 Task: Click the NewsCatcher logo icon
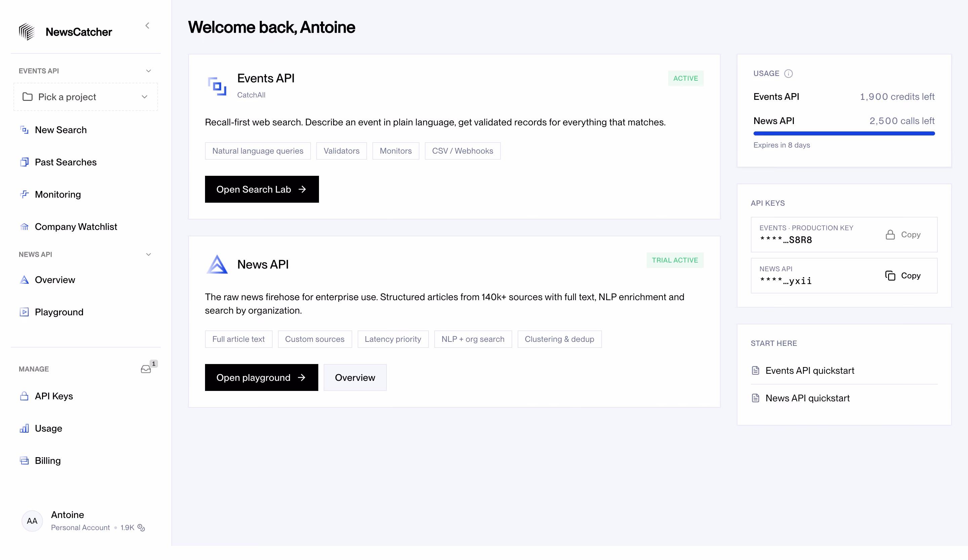pos(27,32)
